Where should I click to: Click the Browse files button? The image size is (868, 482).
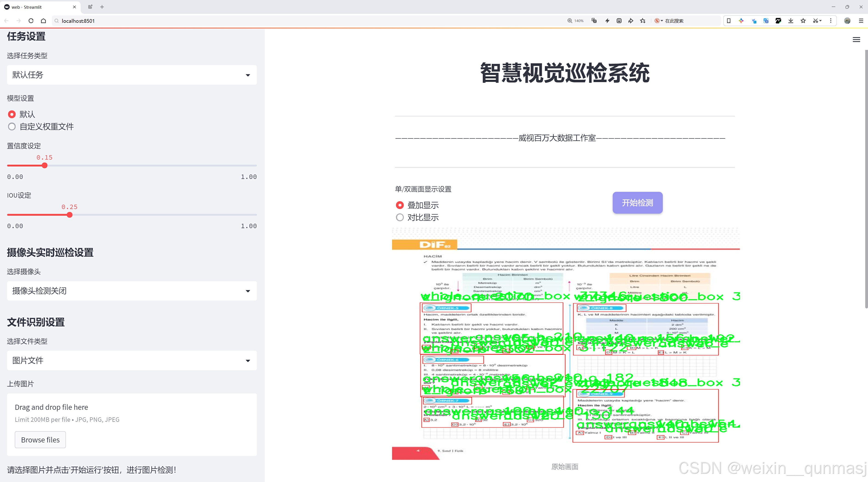tap(40, 439)
